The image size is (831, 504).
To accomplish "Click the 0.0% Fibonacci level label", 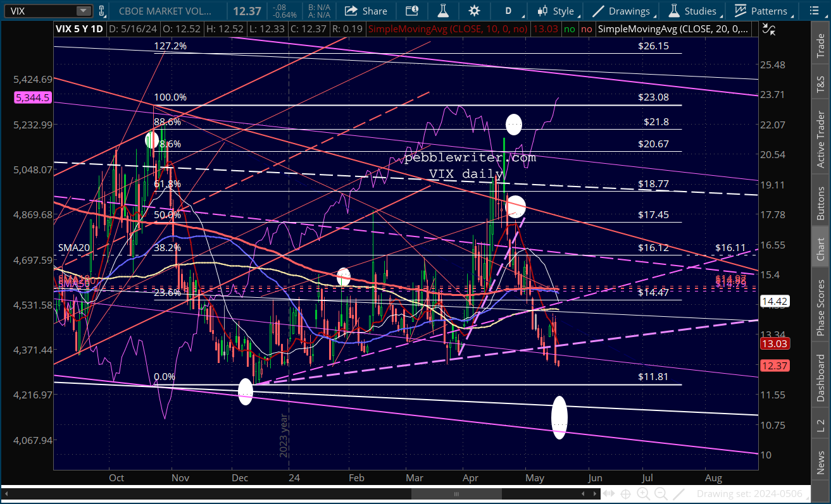I will [x=165, y=377].
